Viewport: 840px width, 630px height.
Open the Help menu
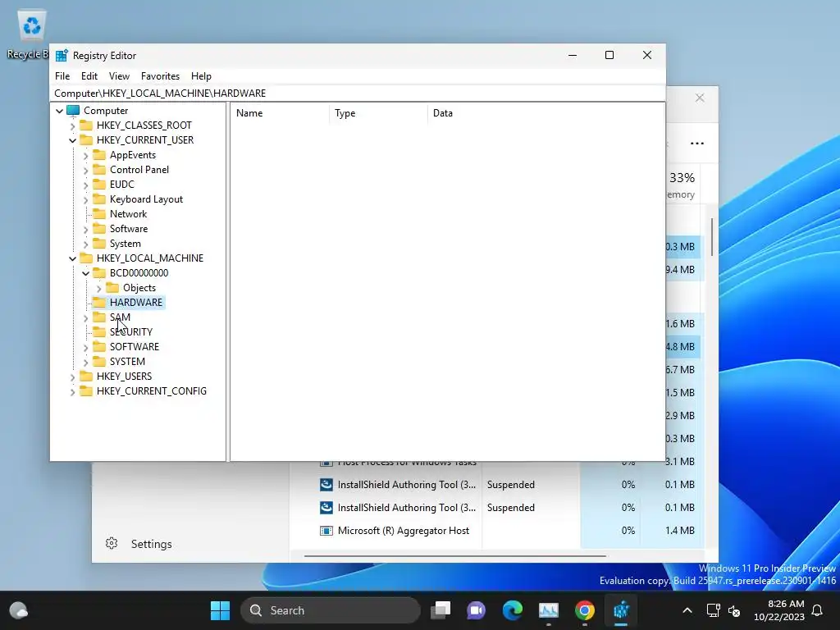(201, 76)
